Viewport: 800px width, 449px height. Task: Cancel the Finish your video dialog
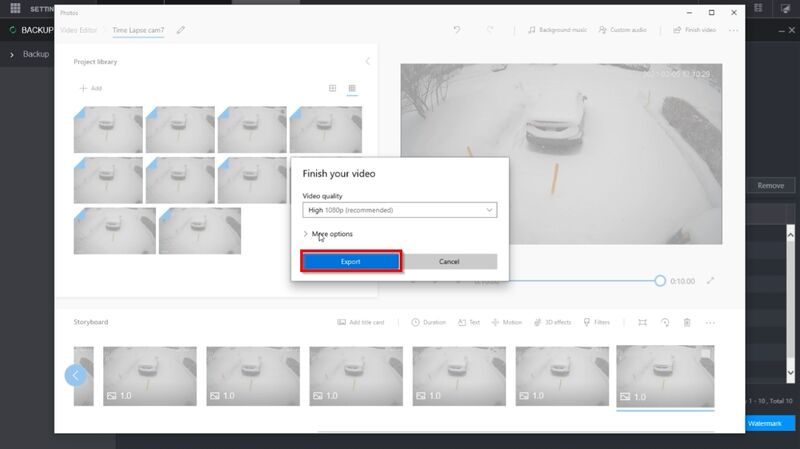coord(449,261)
